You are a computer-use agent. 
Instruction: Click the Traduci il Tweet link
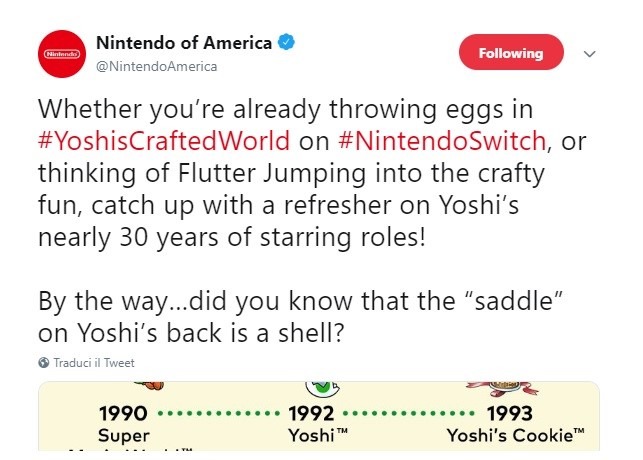(93, 363)
